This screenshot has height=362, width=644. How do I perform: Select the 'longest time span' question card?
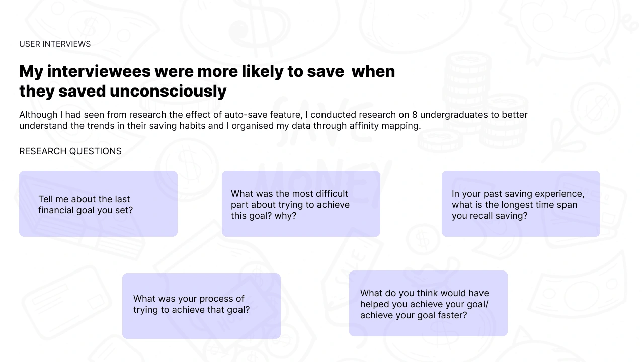click(521, 204)
